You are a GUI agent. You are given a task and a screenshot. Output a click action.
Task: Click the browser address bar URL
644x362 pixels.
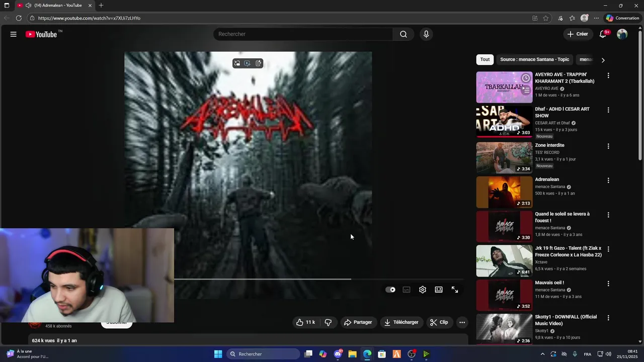click(89, 18)
